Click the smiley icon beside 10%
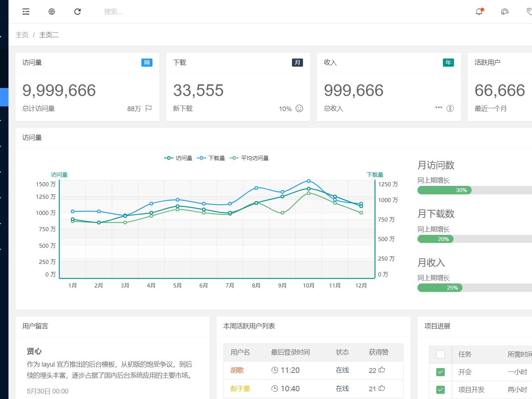The image size is (532, 399). point(299,108)
